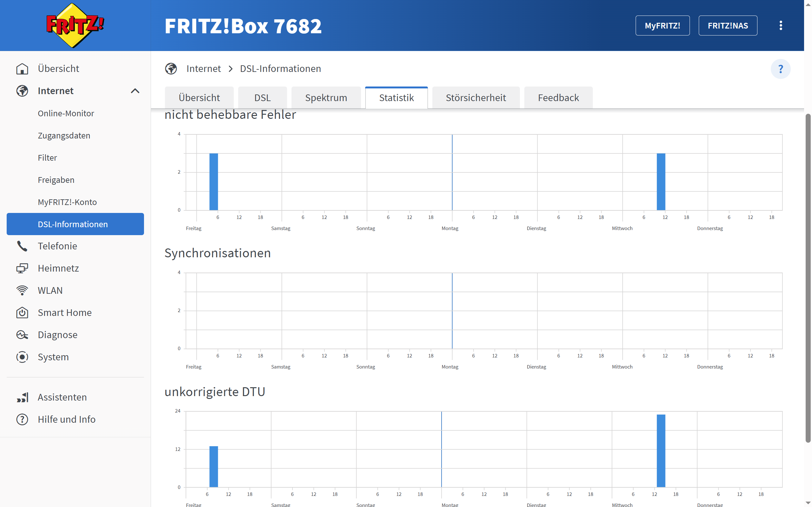812x507 pixels.
Task: Click the WLAN wifi icon
Action: pyautogui.click(x=22, y=290)
